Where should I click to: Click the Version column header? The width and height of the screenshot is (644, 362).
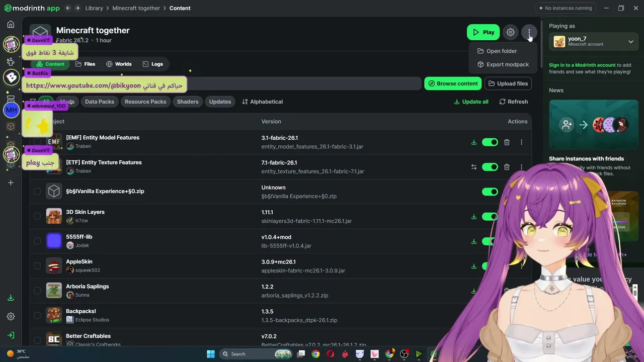coord(271,121)
